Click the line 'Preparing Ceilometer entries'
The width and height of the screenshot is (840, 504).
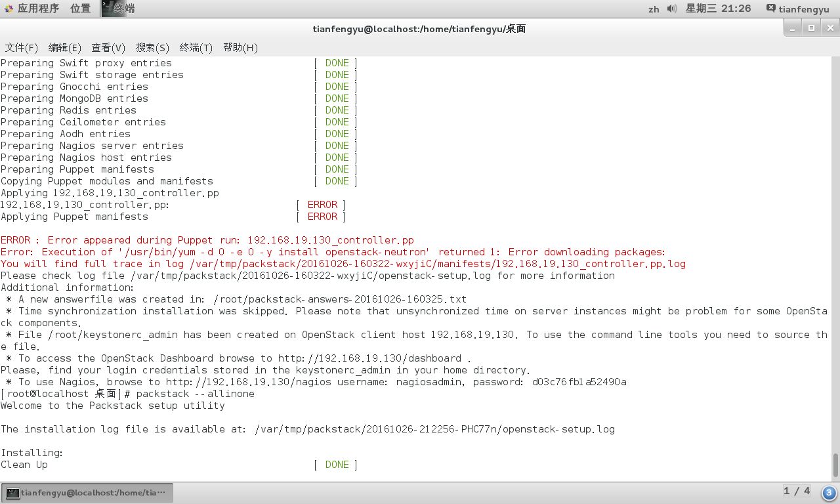(83, 122)
